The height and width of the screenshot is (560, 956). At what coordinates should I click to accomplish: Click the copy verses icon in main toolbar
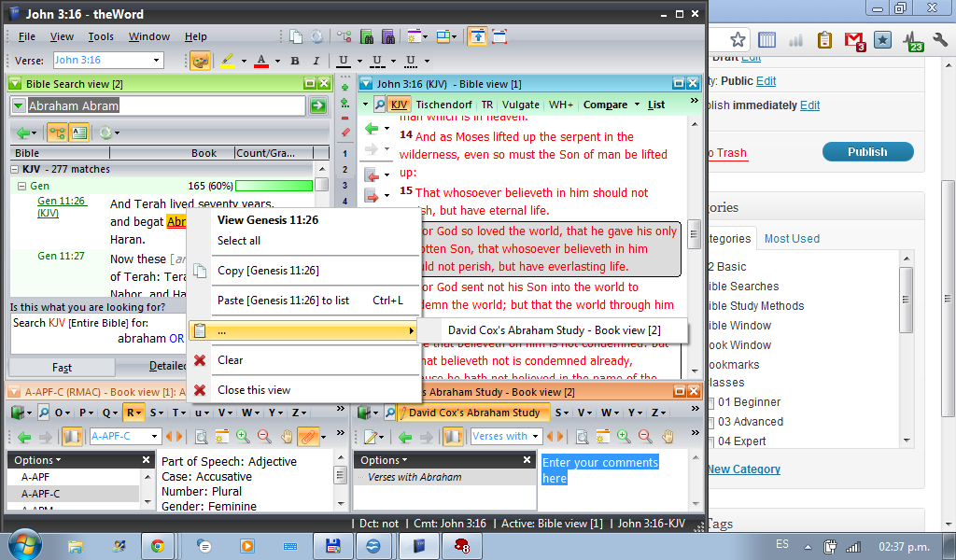point(296,36)
